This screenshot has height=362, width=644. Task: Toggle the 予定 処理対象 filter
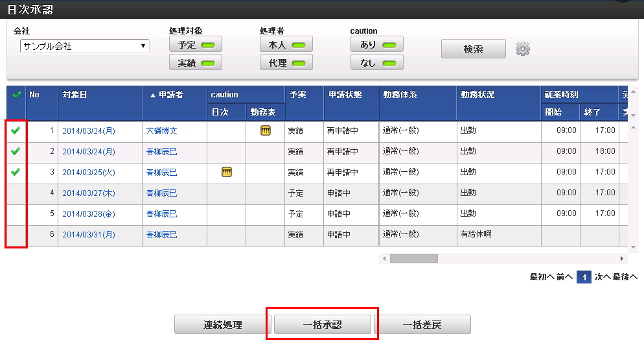[x=196, y=44]
